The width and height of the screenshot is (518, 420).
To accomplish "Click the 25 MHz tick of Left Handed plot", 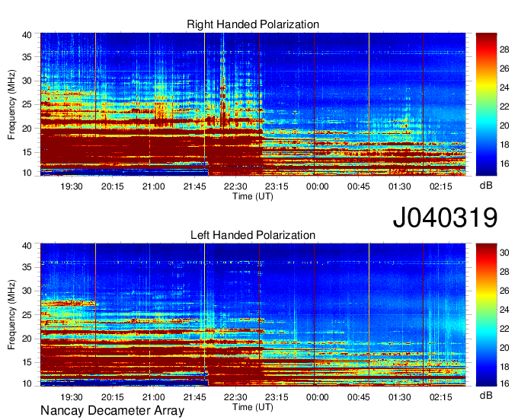I will pyautogui.click(x=27, y=315).
